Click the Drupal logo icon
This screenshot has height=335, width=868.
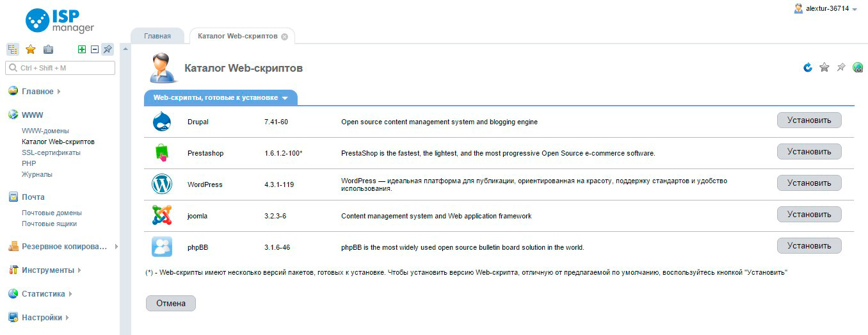[x=162, y=122]
